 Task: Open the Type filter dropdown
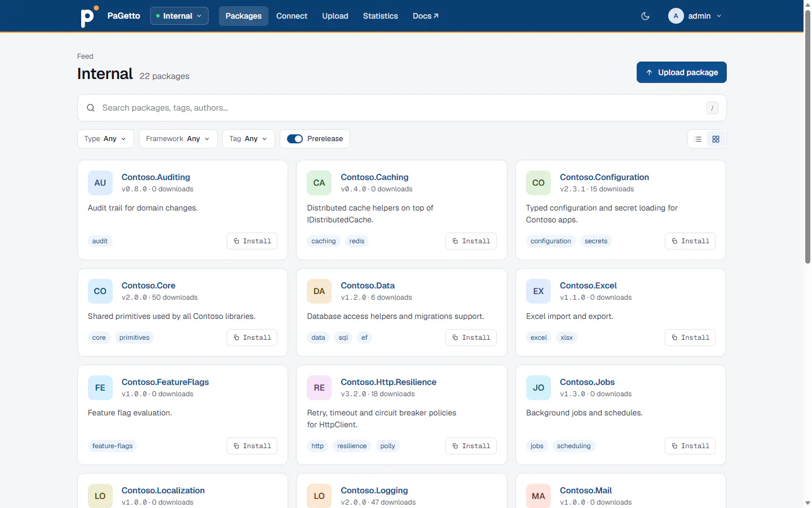click(105, 139)
